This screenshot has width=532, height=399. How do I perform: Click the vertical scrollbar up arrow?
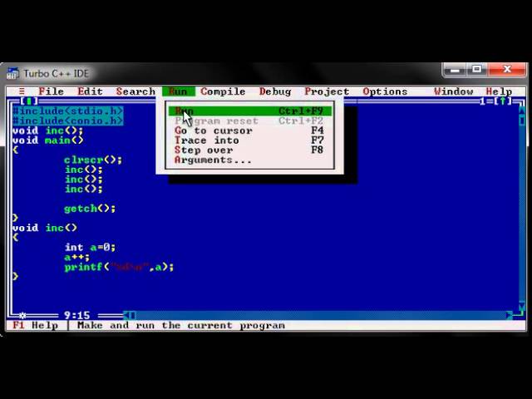522,111
